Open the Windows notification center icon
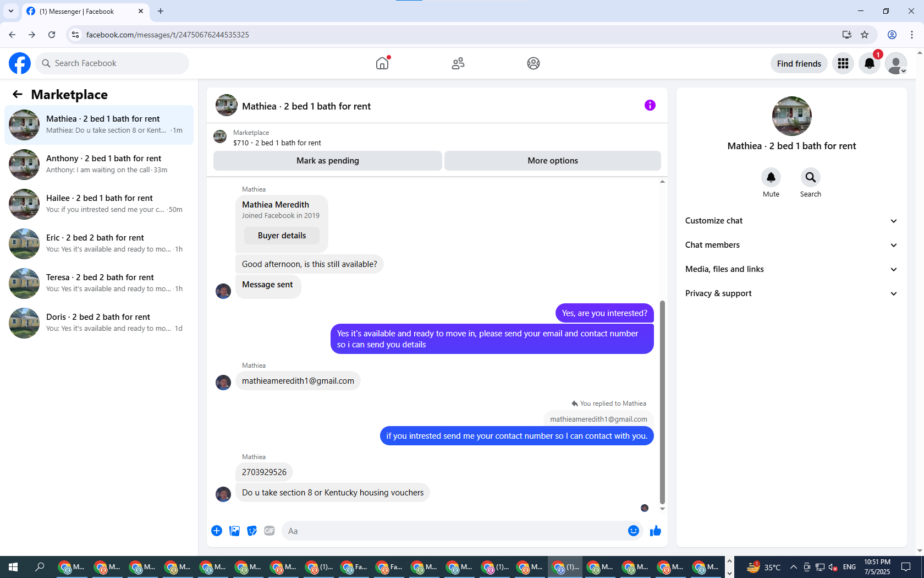This screenshot has width=924, height=578. [906, 567]
